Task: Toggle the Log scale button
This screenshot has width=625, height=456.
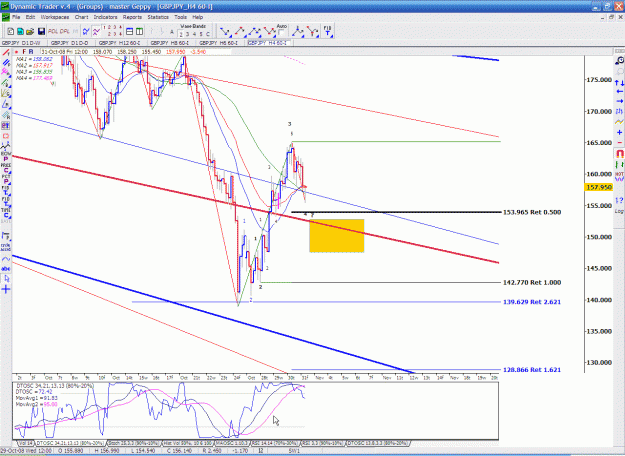Action: (619, 211)
